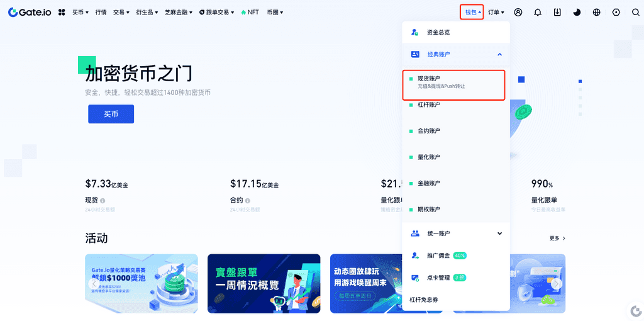
Task: Select 合约账户 from wallet menu
Action: point(429,131)
